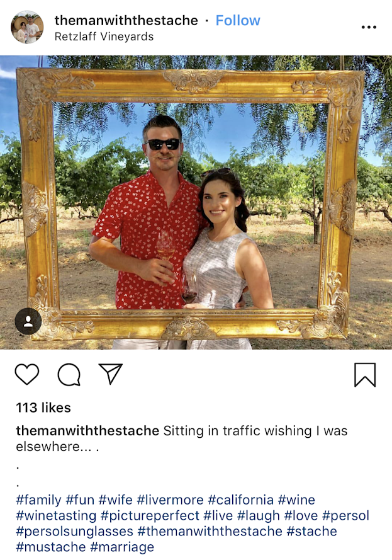Open the #mustache hashtag
Viewport: 392px width, 560px height.
(x=50, y=547)
